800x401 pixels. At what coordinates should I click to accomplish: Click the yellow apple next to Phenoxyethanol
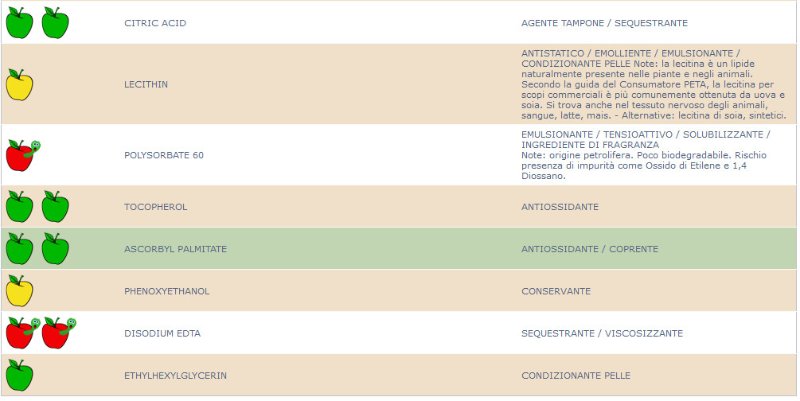pos(19,291)
